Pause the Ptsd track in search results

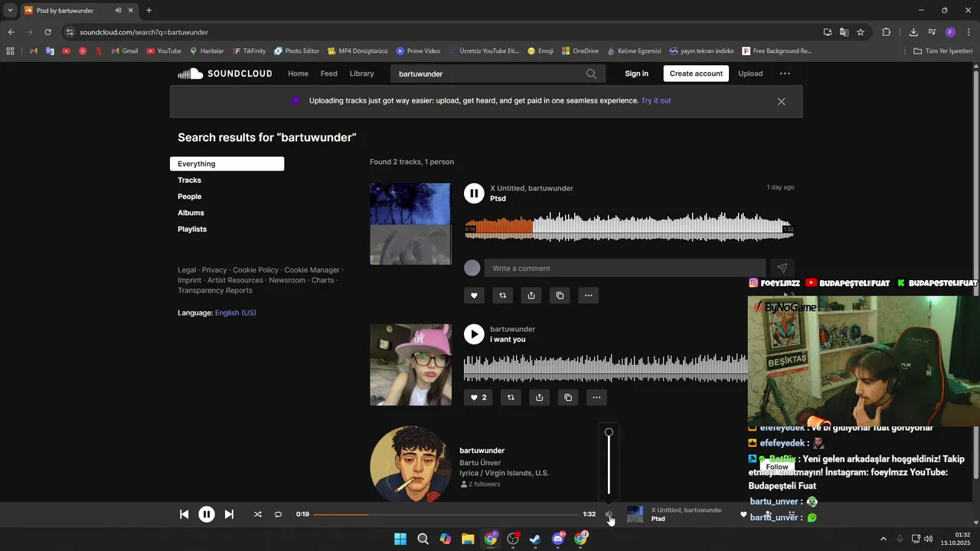tap(474, 194)
